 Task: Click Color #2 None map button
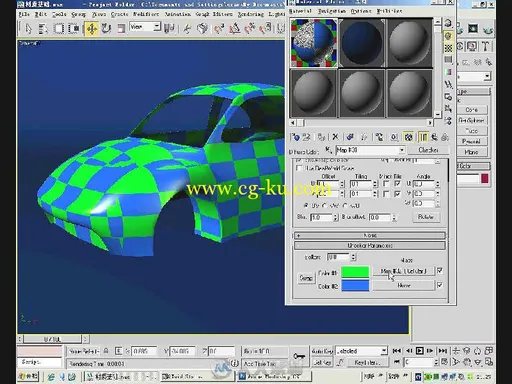(x=404, y=286)
